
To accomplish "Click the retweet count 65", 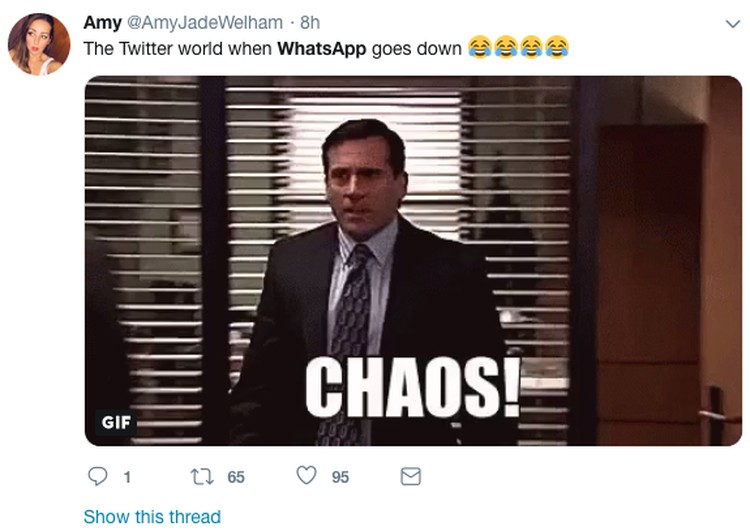I will pyautogui.click(x=236, y=477).
